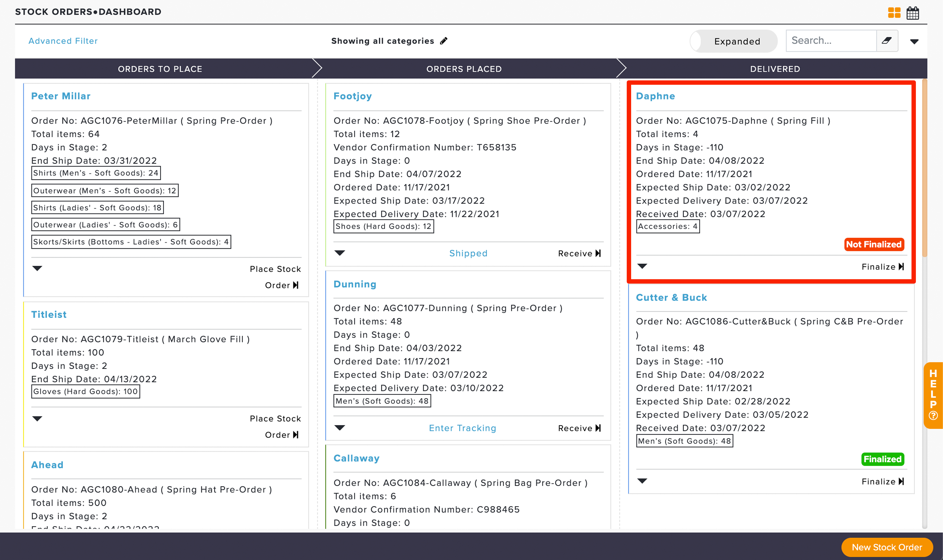Open the Ahead vendor title

pyautogui.click(x=47, y=464)
